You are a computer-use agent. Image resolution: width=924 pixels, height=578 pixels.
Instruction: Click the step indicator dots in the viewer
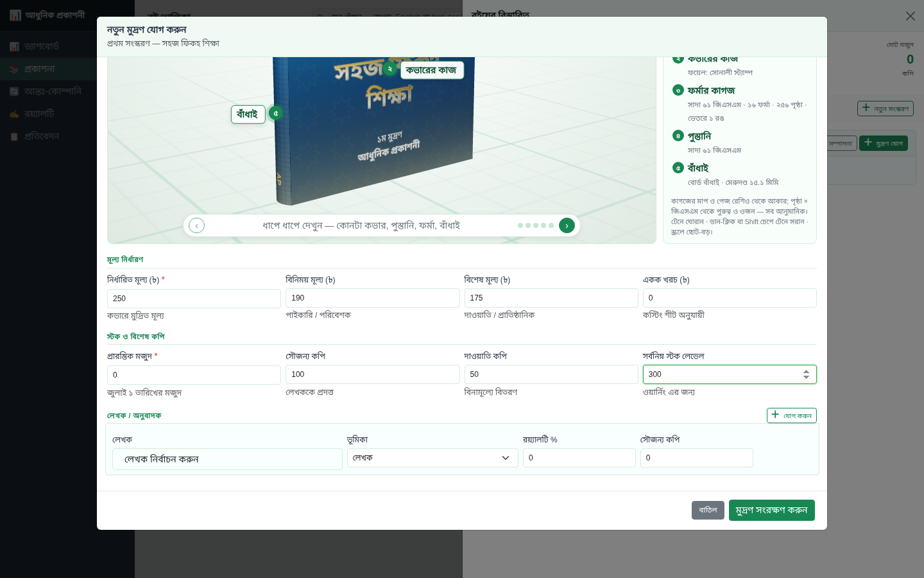[x=536, y=225]
